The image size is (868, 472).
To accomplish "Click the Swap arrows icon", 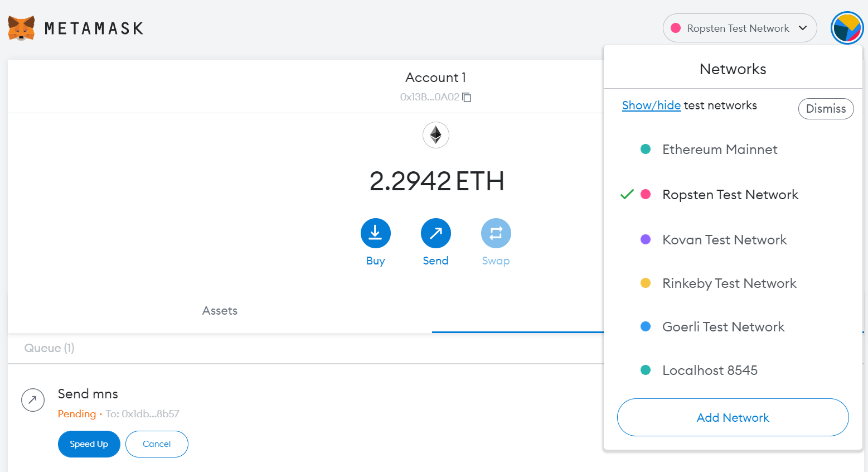I will 496,233.
